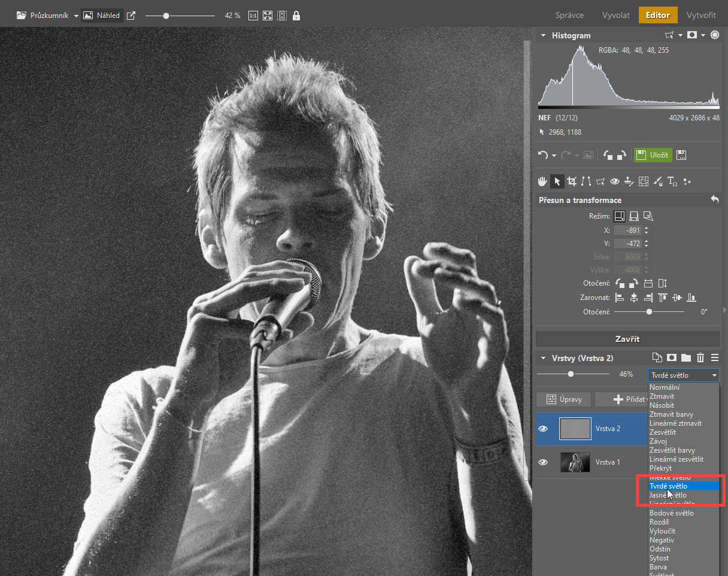Click the reset arrow in Přesun a transformace
The width and height of the screenshot is (728, 576).
pos(714,200)
